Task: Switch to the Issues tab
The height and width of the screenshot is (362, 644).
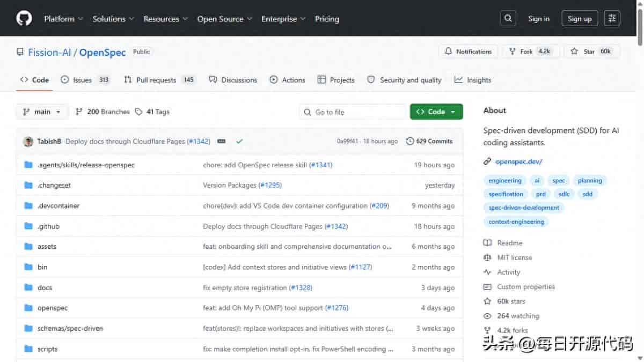Action: click(85, 80)
